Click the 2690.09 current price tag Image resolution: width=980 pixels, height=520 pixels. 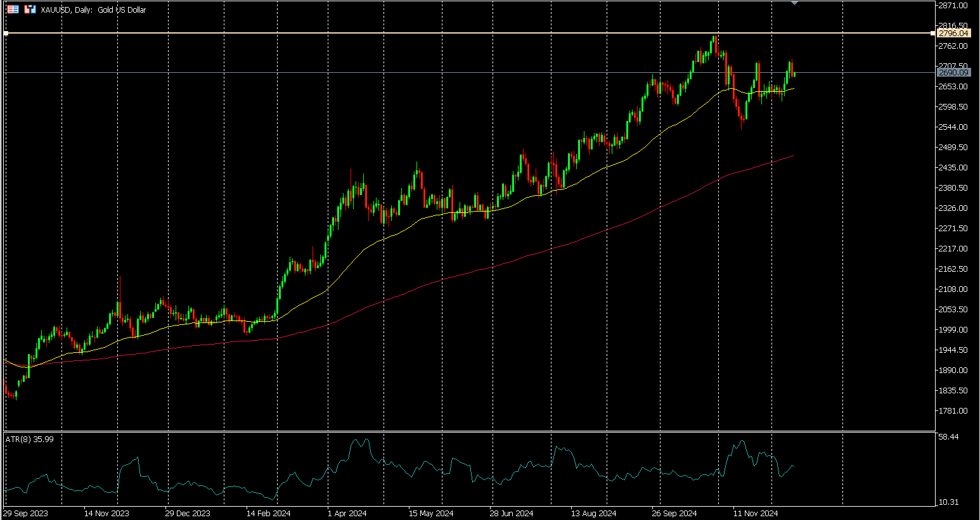[x=953, y=73]
